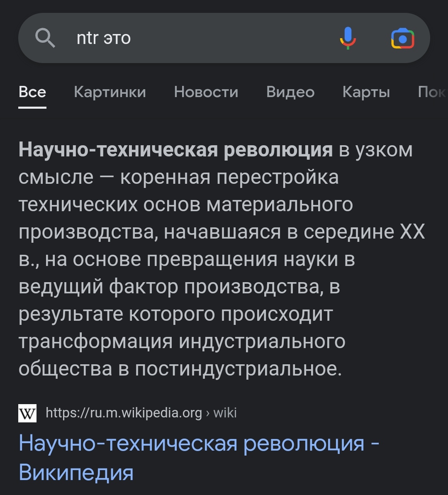Click the phrase "коренная перестройка" in the snippet
448x495 pixels.
229,177
